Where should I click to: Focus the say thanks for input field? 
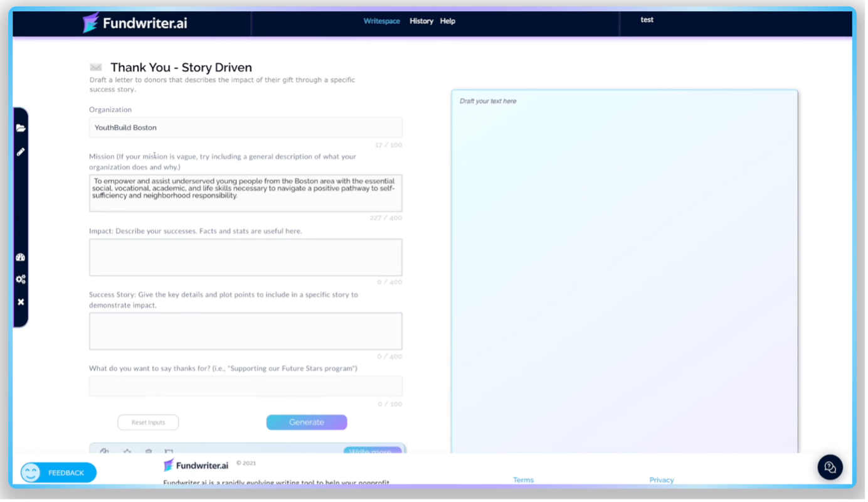tap(246, 387)
